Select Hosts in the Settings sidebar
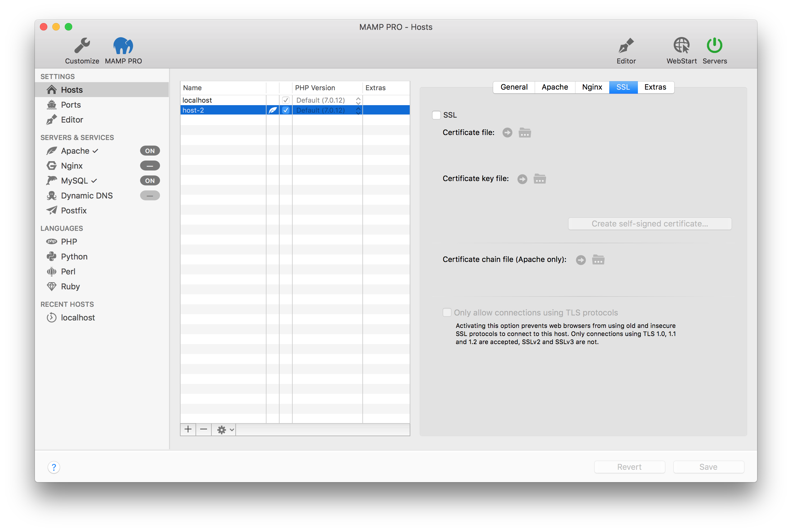 point(102,90)
